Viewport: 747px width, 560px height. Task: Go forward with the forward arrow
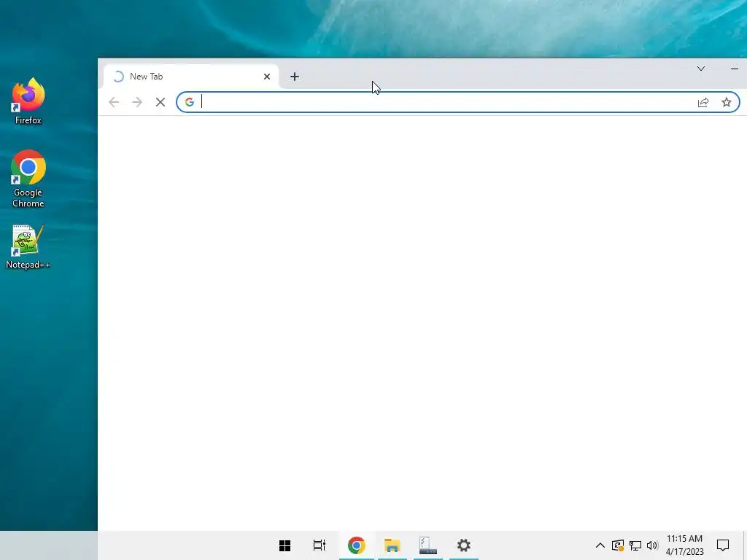137,102
